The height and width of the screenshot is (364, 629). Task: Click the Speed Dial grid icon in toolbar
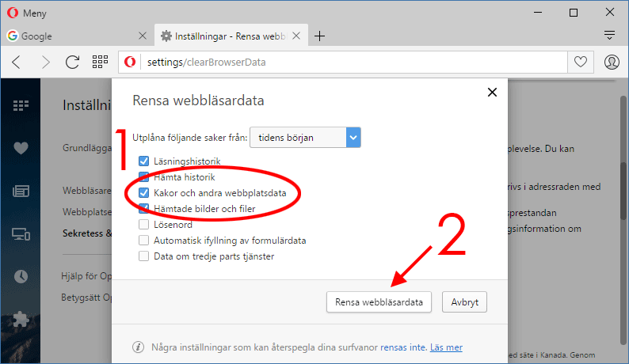coord(100,62)
